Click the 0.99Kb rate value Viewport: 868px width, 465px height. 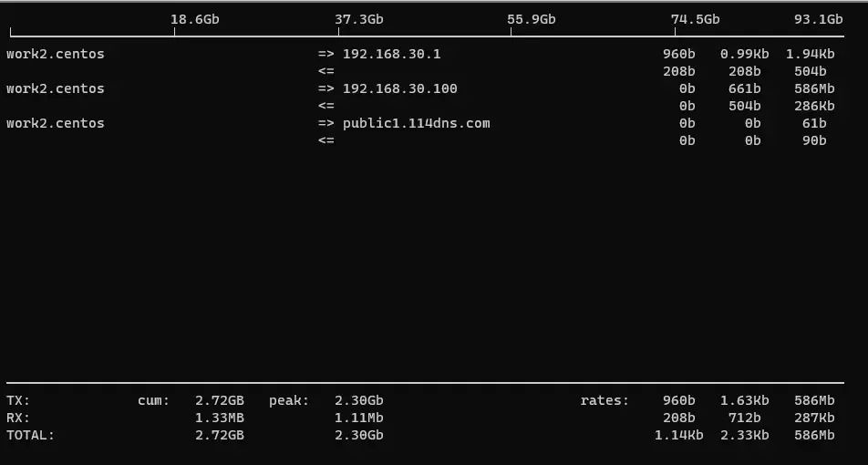pyautogui.click(x=745, y=55)
